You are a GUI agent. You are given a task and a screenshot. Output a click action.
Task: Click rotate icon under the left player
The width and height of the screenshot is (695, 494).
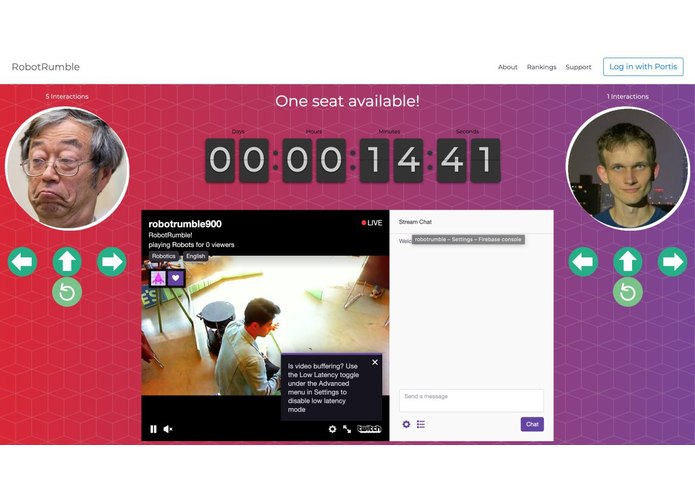click(67, 292)
